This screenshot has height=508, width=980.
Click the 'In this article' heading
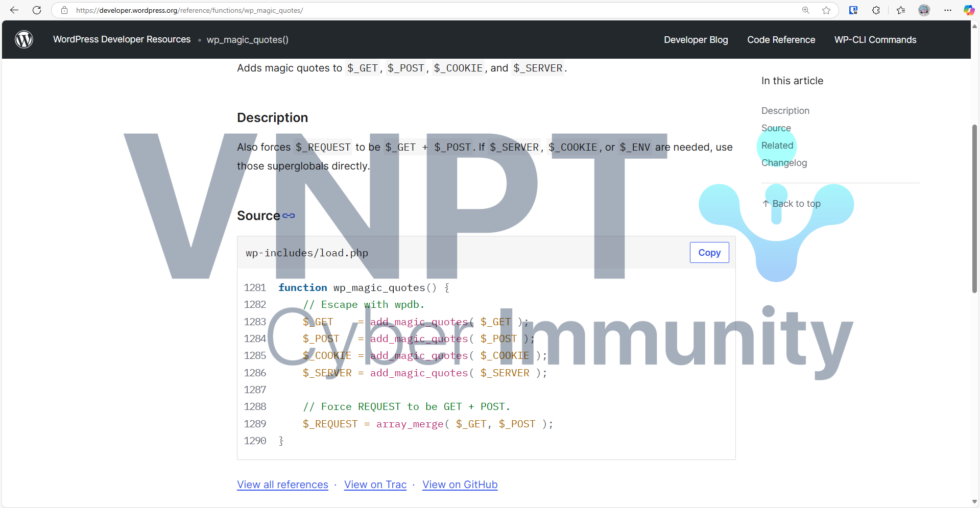792,81
